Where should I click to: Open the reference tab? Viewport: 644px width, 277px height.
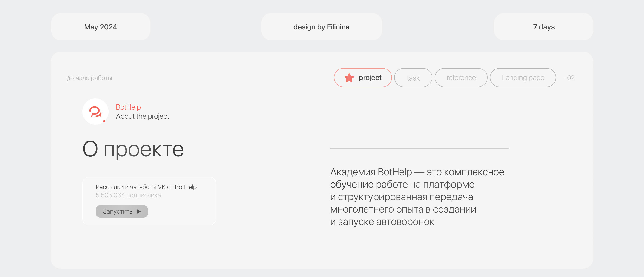(x=461, y=78)
